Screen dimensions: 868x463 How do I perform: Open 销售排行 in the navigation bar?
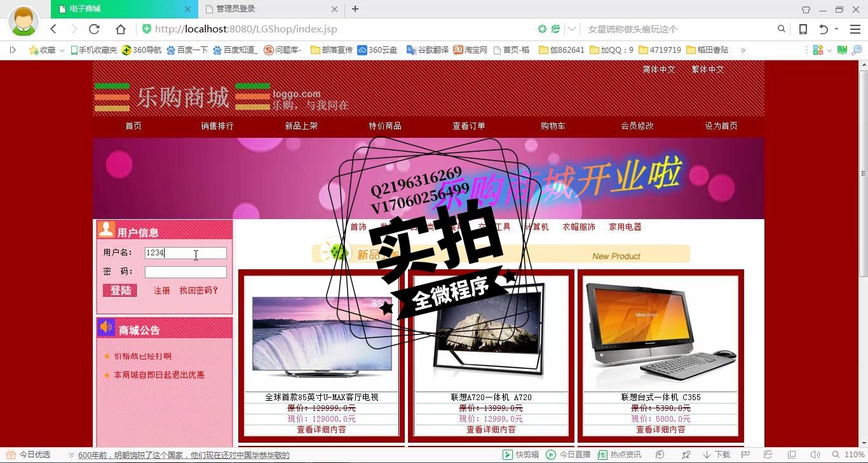pos(217,126)
